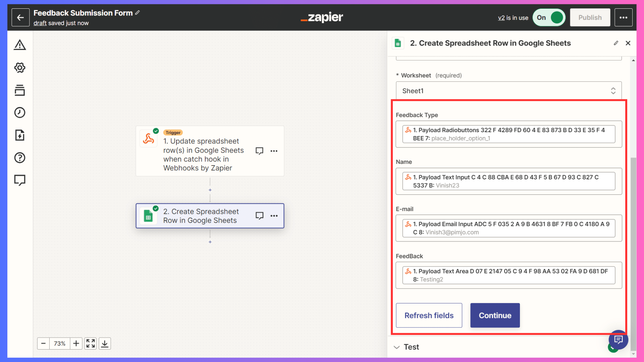Select the Trigger step card

click(210, 151)
